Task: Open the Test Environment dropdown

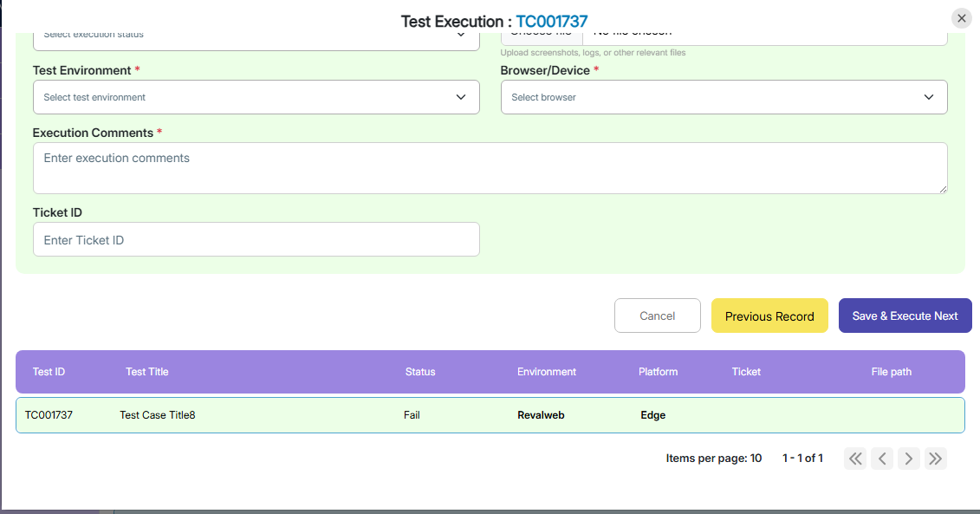Action: point(256,97)
